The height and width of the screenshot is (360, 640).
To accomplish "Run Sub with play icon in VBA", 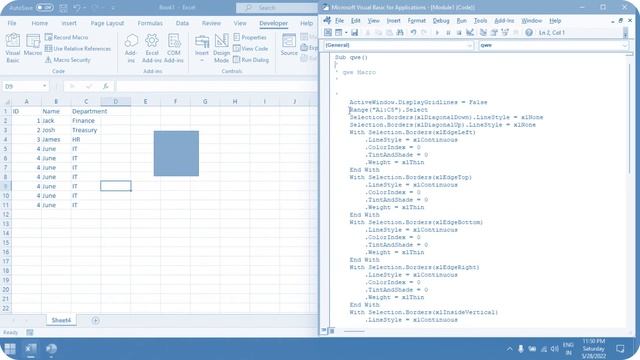I will 437,33.
